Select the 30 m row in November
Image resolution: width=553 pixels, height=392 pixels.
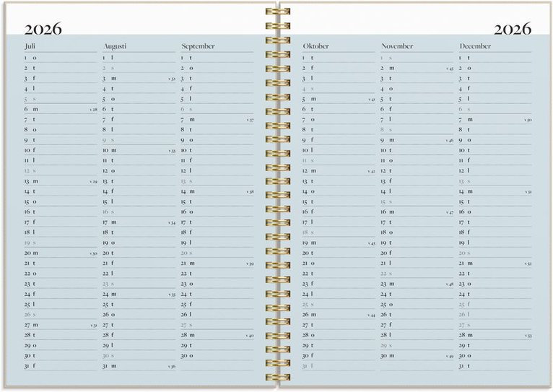click(416, 356)
